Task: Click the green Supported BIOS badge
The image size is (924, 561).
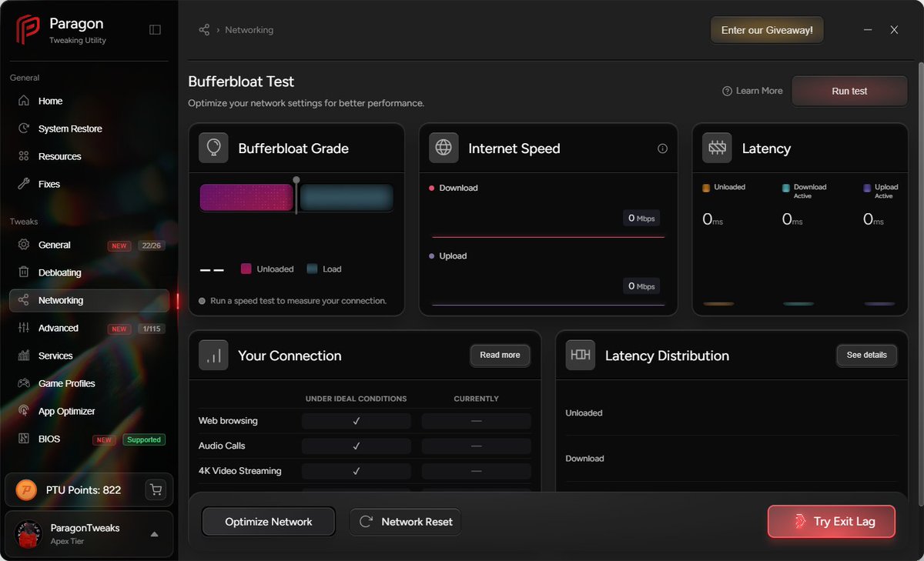Action: (x=144, y=439)
